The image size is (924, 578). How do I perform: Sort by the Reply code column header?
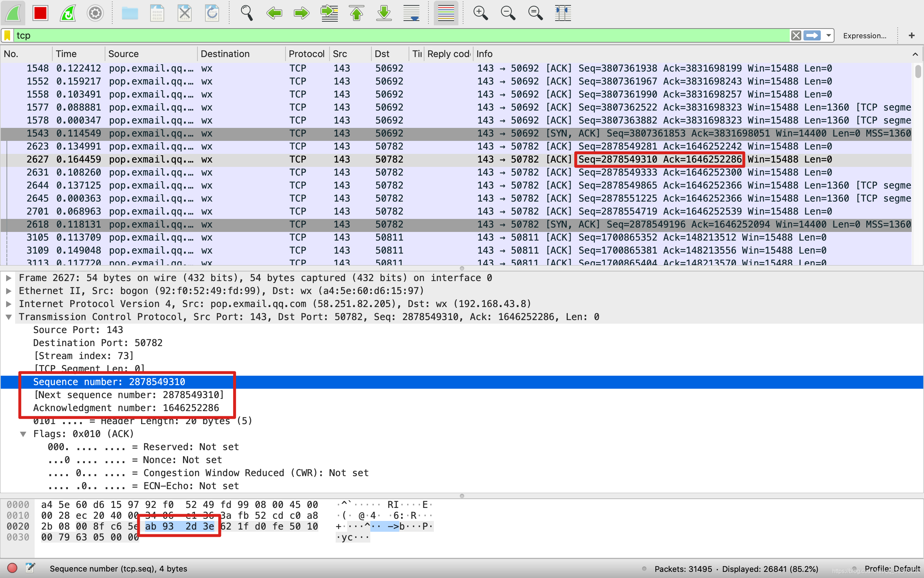coord(448,54)
